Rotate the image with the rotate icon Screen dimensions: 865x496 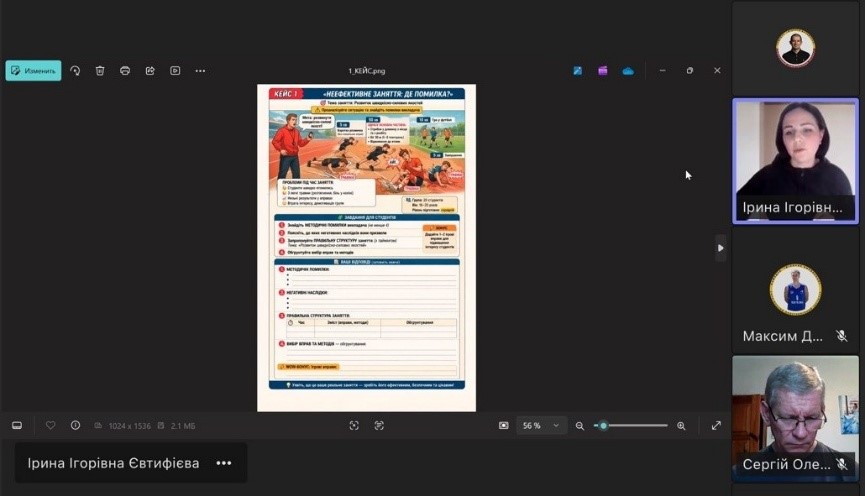[75, 71]
